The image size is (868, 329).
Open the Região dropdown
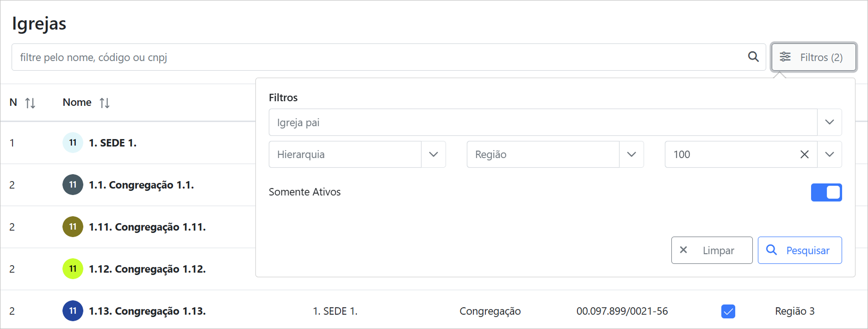pyautogui.click(x=631, y=154)
